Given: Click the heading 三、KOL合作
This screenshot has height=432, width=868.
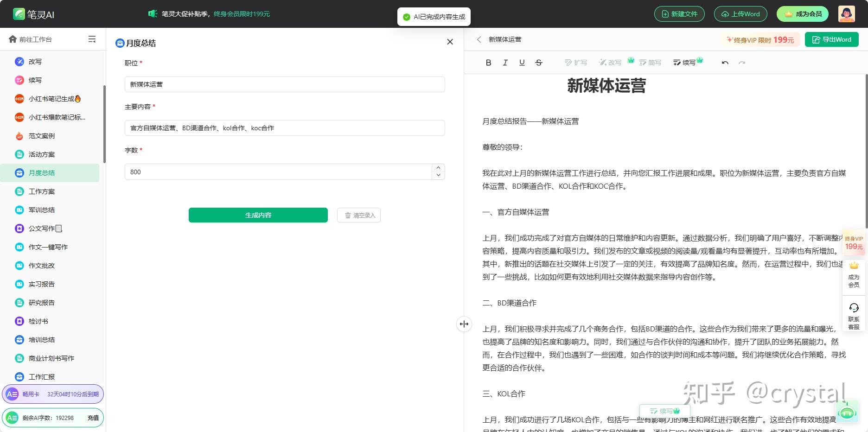Looking at the screenshot, I should point(504,394).
